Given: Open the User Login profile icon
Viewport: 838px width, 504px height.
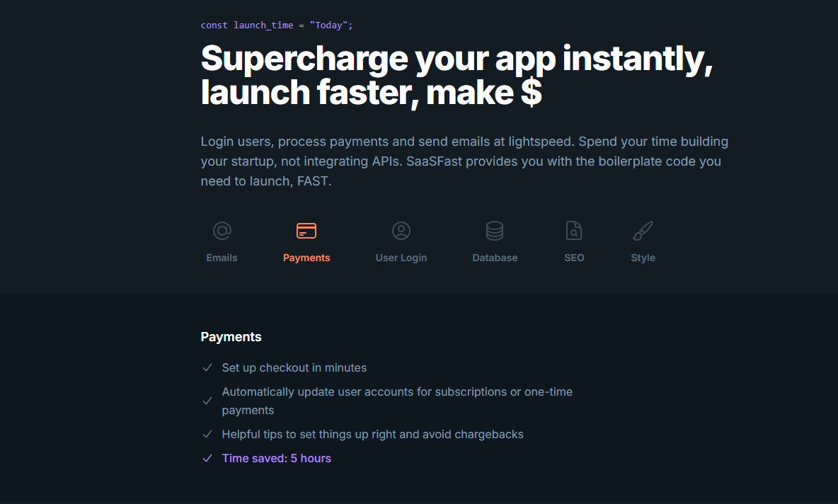Looking at the screenshot, I should coord(401,231).
